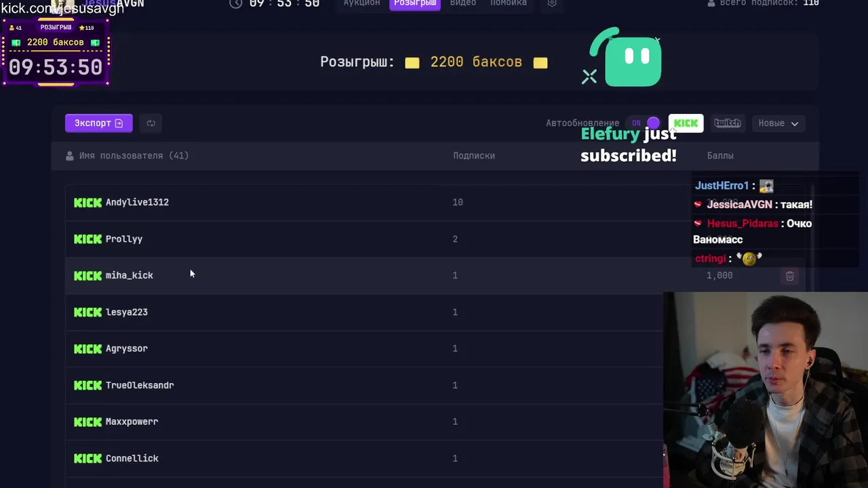Select TrueOleksandr participant row
The height and width of the screenshot is (488, 868).
click(x=364, y=385)
